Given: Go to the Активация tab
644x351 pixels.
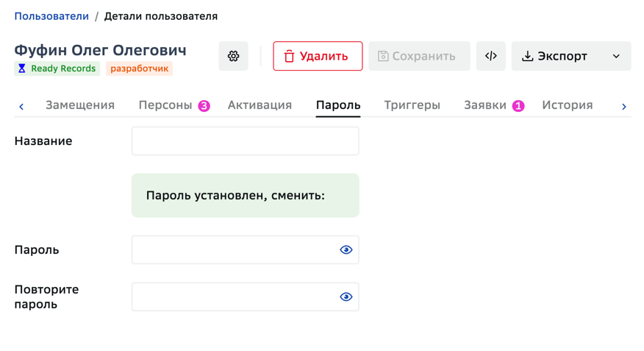Looking at the screenshot, I should tap(260, 105).
